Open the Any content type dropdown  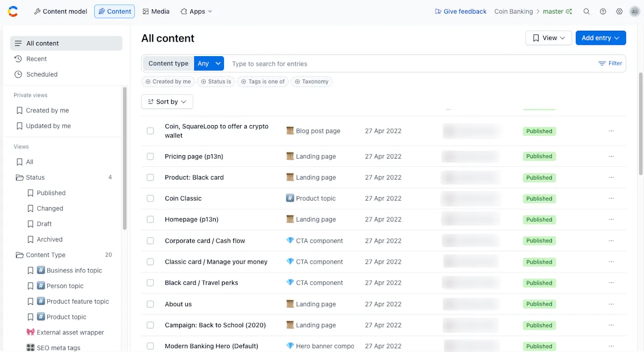(209, 63)
